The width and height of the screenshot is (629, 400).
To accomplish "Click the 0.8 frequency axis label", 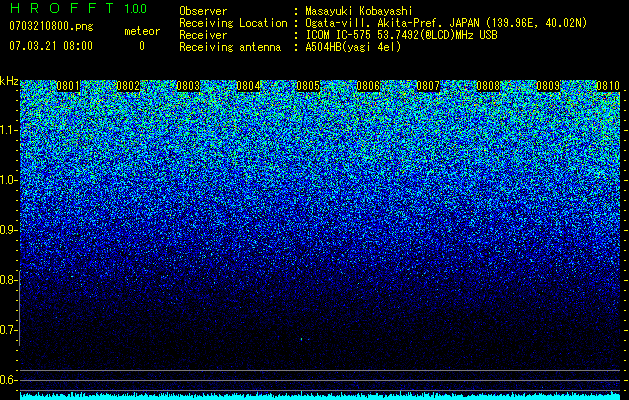I will 8,280.
